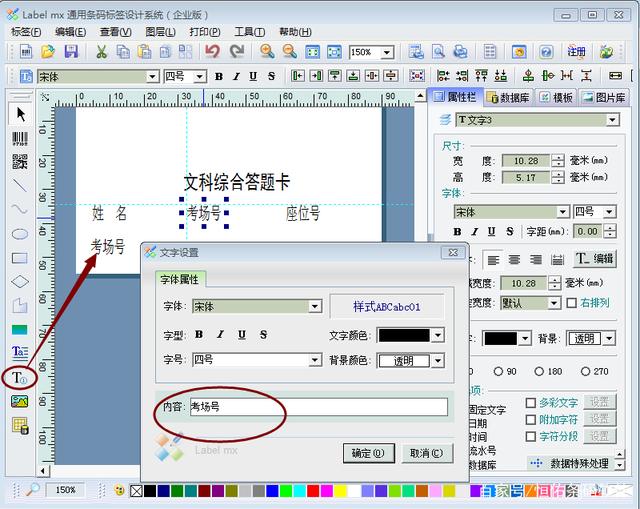
Task: Open 文字颜色 dropdown in dialog
Action: (438, 336)
